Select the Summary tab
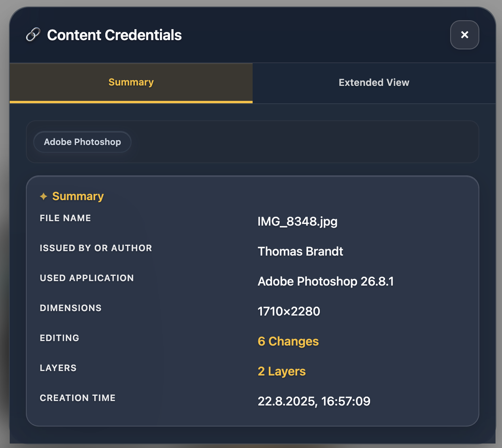This screenshot has height=448, width=502. coord(131,83)
